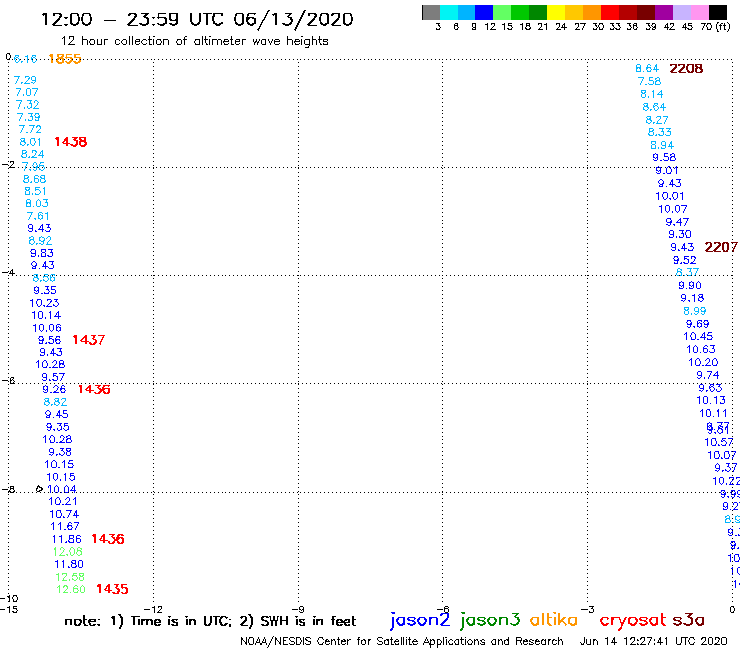This screenshot has height=650, width=740.
Task: Click the dark red 2208 time label
Action: pyautogui.click(x=686, y=68)
